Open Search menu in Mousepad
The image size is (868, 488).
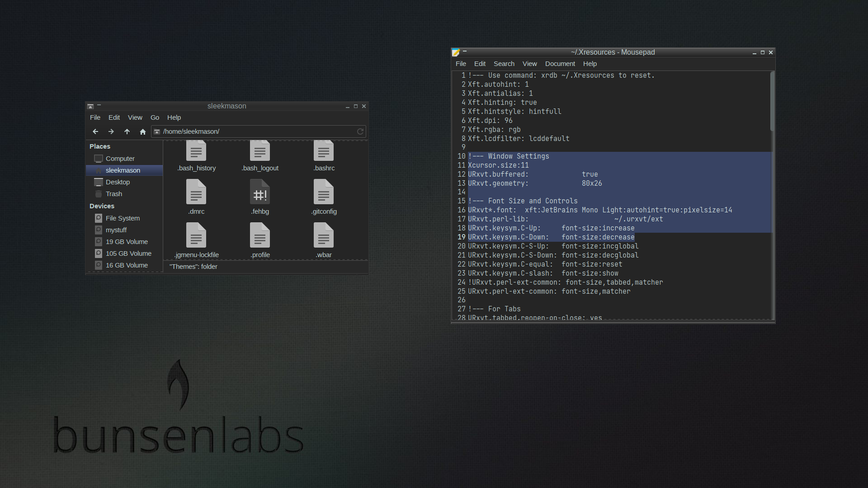[504, 64]
